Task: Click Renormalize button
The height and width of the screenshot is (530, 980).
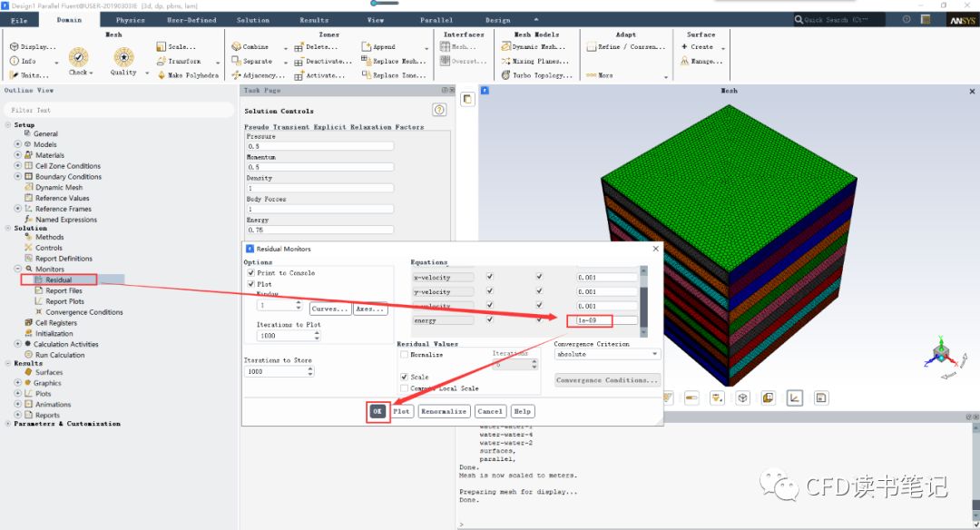Action: (x=444, y=411)
